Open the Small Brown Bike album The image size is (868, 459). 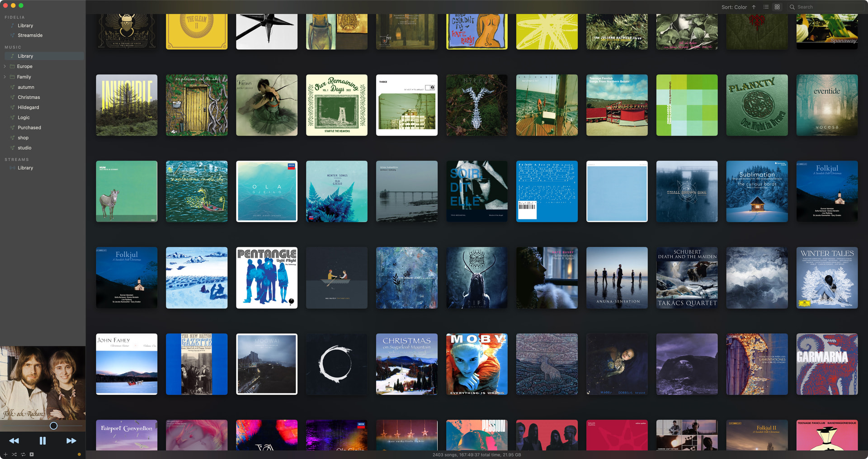pos(687,191)
